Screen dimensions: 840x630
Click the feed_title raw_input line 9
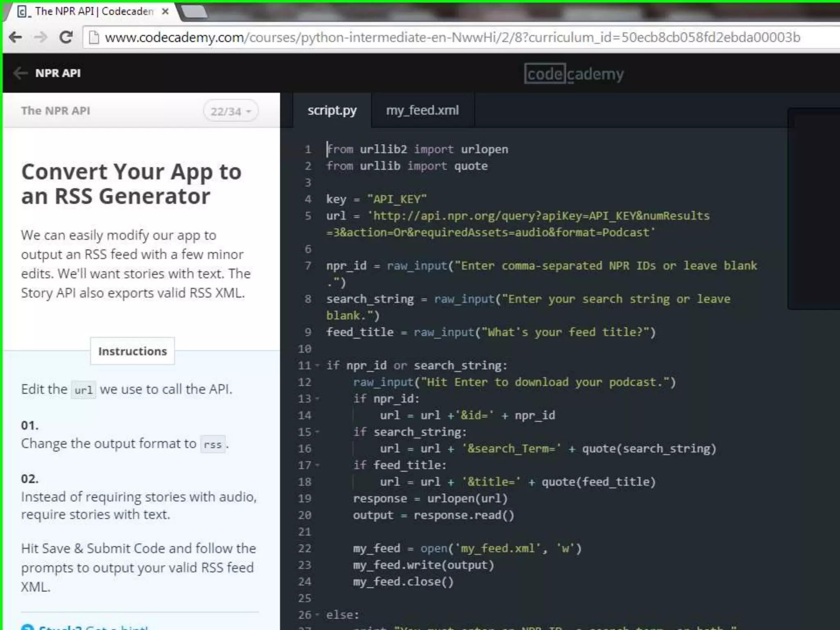pos(491,332)
